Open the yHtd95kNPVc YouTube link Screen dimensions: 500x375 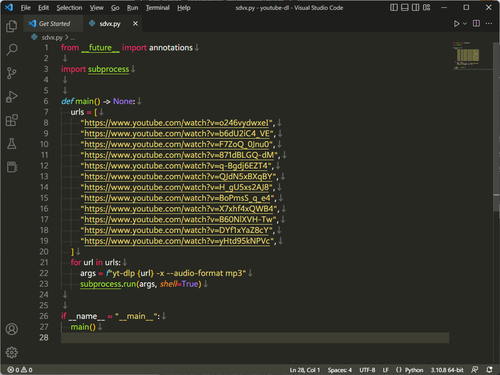tap(177, 241)
